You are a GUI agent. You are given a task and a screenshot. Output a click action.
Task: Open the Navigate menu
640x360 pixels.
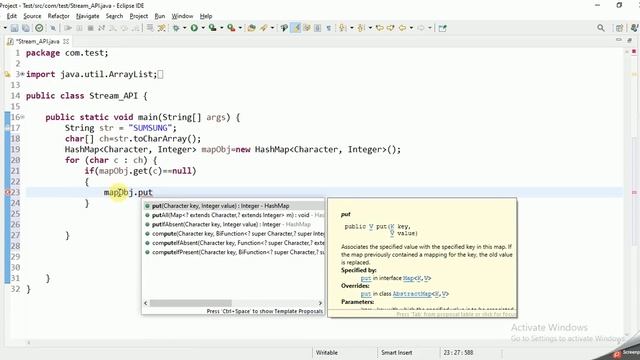coord(87,16)
